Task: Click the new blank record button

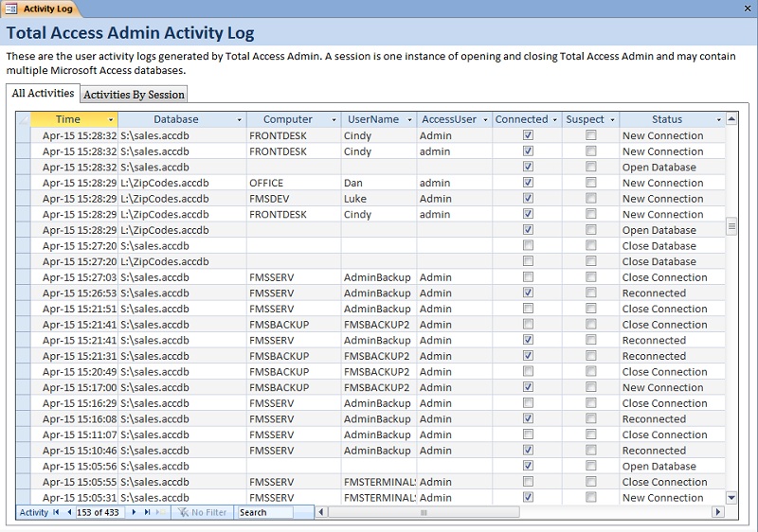Action: [x=160, y=512]
